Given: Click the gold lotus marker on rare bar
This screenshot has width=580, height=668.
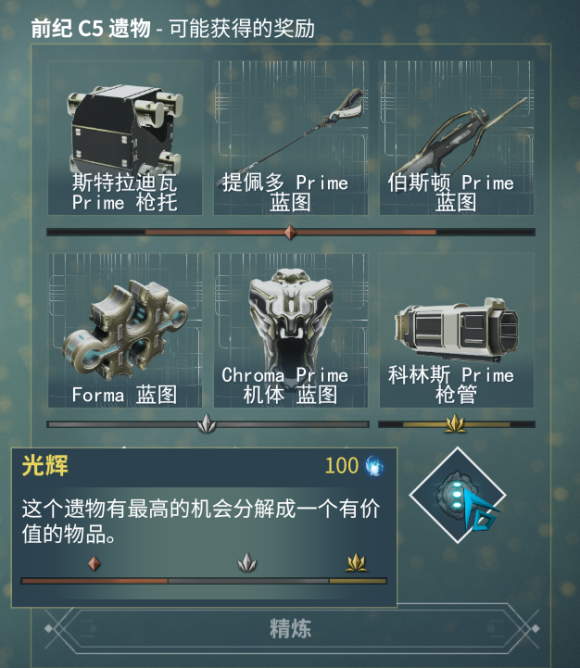Looking at the screenshot, I should (455, 424).
